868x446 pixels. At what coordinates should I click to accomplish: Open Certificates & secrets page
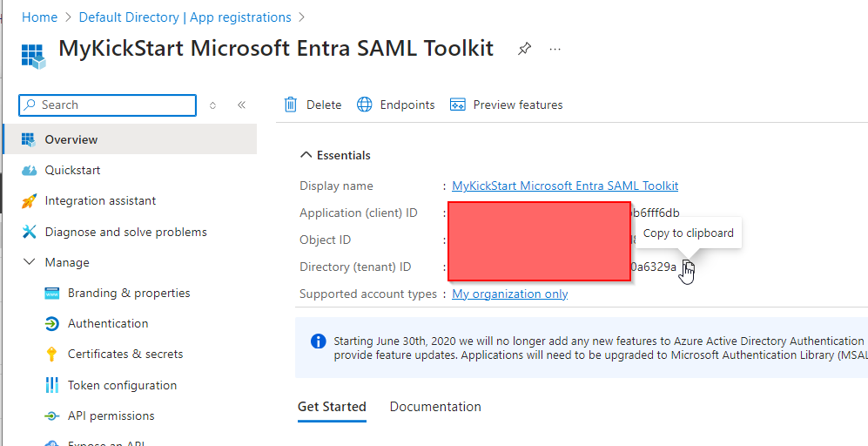125,354
